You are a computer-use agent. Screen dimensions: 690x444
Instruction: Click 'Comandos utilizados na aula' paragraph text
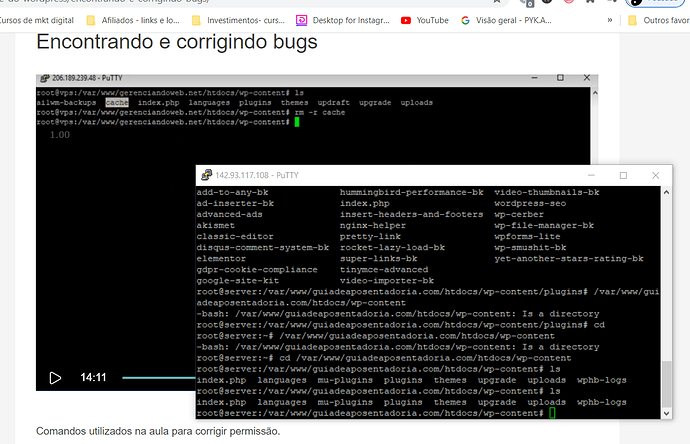[x=158, y=431]
